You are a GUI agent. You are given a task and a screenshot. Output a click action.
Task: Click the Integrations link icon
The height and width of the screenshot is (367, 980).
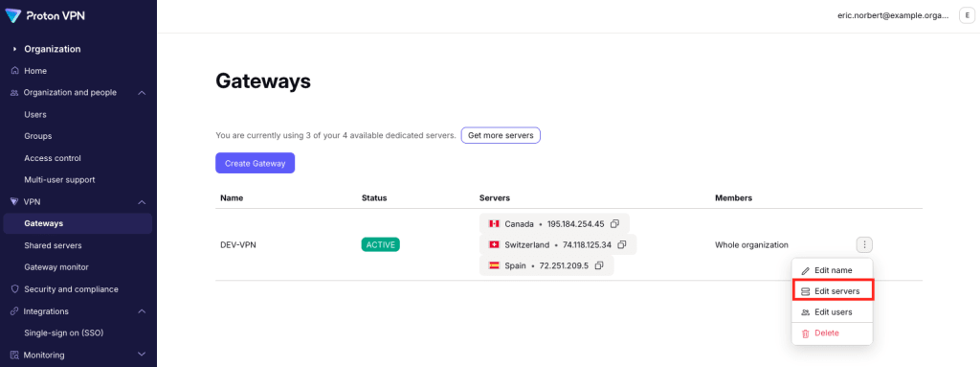(x=15, y=311)
